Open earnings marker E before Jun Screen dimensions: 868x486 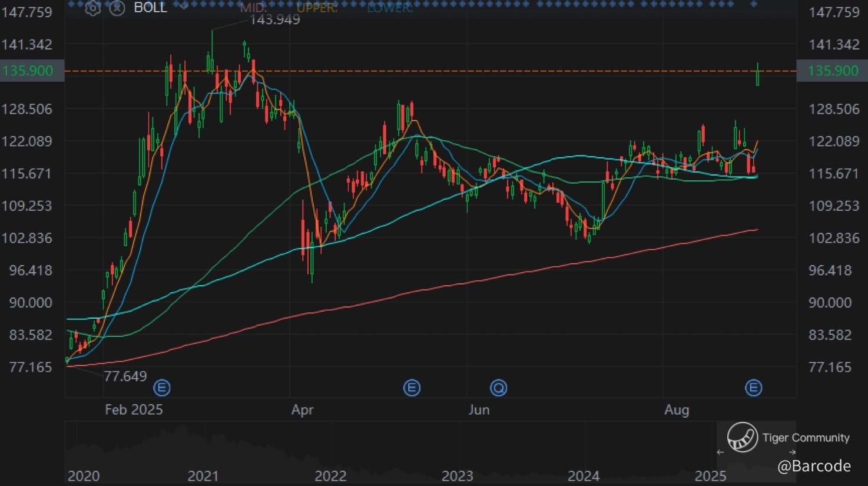(412, 388)
